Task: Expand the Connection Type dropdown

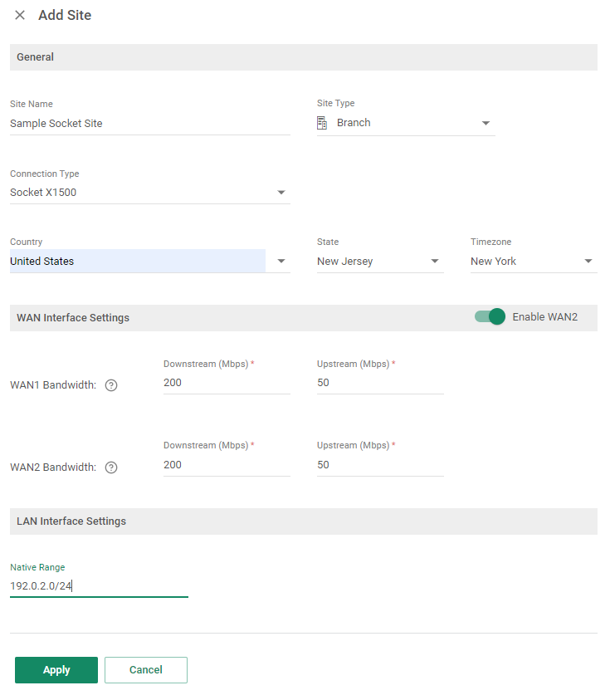Action: click(x=281, y=192)
